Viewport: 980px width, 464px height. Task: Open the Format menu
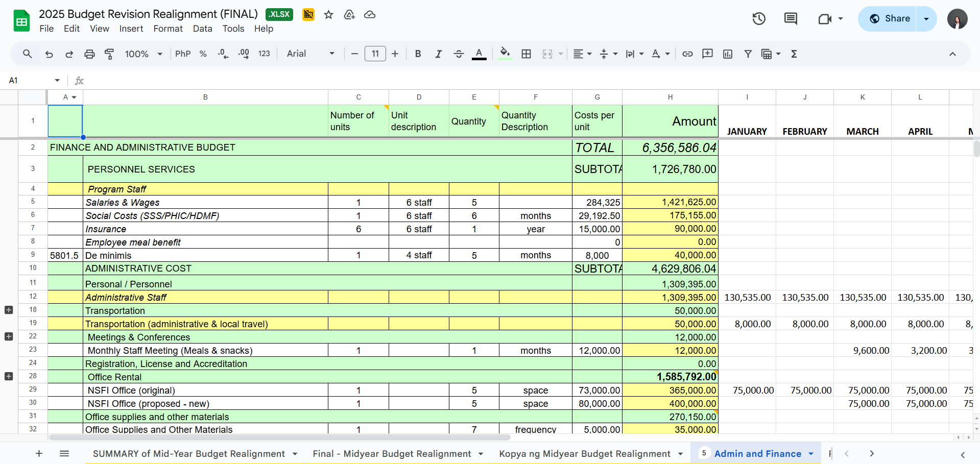tap(168, 29)
